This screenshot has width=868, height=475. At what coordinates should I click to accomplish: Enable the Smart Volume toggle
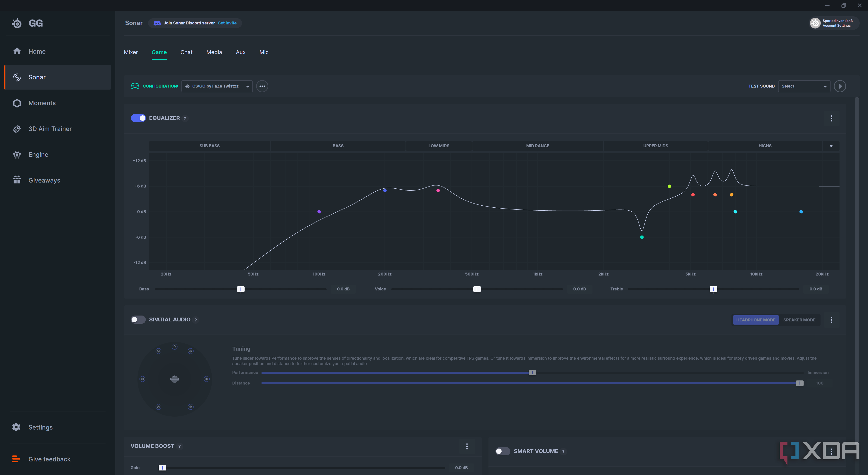coord(503,451)
